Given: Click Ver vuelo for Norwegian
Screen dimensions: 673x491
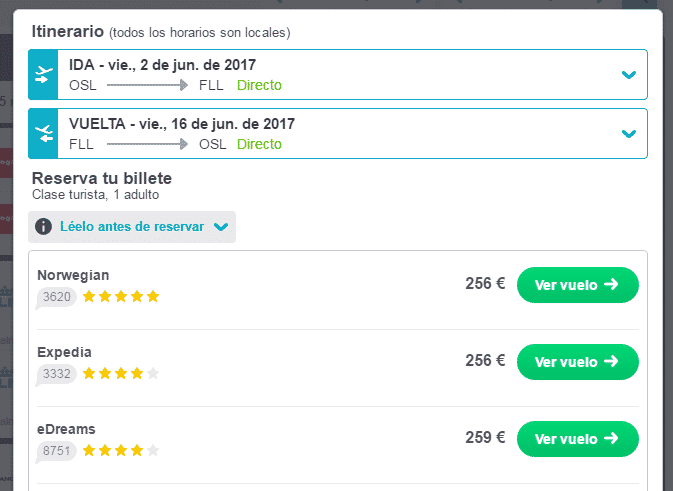Looking at the screenshot, I should pyautogui.click(x=578, y=285).
